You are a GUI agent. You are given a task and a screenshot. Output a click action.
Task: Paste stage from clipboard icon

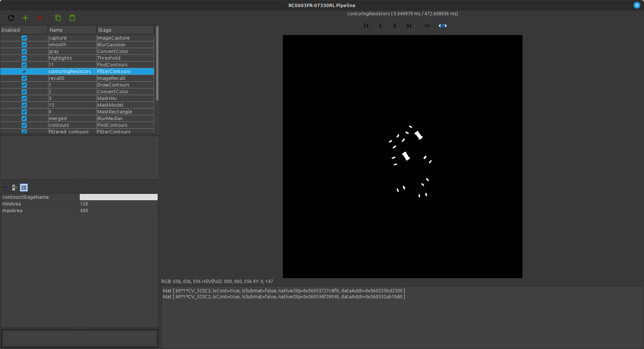coord(72,18)
